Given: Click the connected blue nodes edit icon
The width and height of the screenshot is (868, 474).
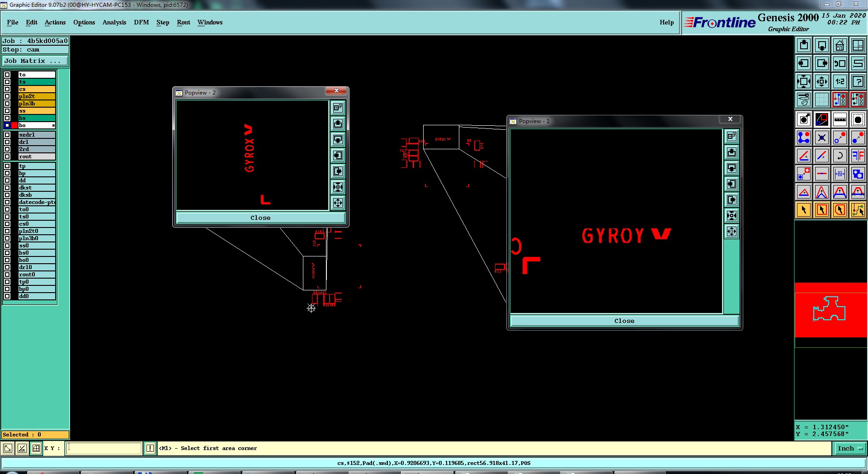Looking at the screenshot, I should point(804,137).
